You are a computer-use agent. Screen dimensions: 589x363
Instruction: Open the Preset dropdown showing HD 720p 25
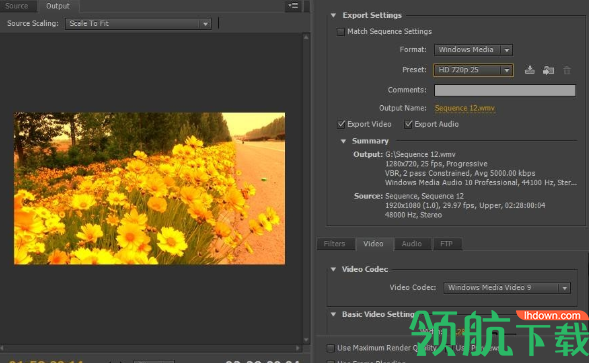pos(473,70)
